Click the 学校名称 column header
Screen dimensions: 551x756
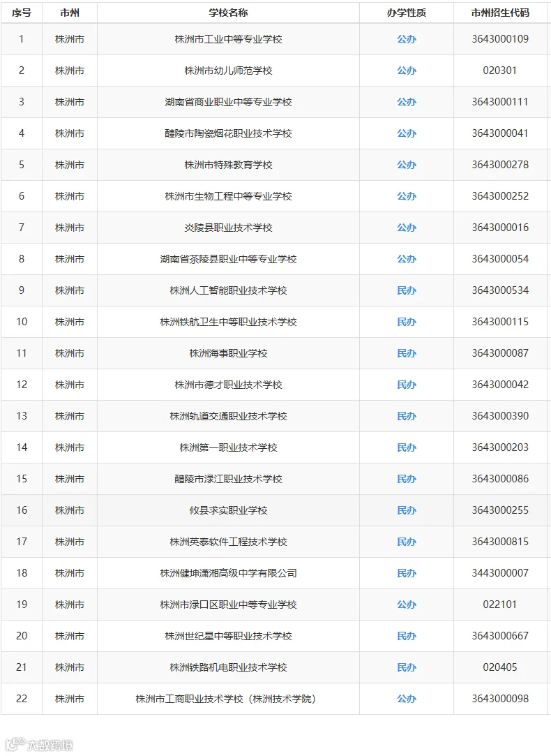228,13
